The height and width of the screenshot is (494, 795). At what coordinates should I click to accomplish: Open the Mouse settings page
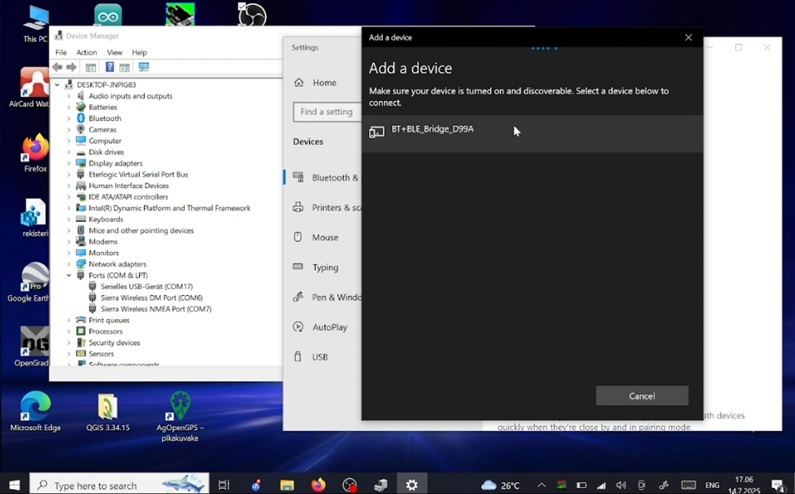click(324, 238)
